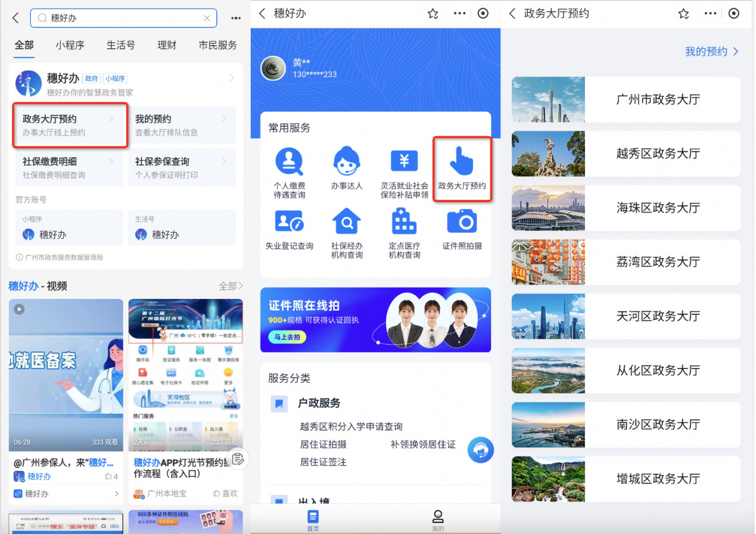
Task: Switch to the 小程序 tab
Action: (x=70, y=45)
